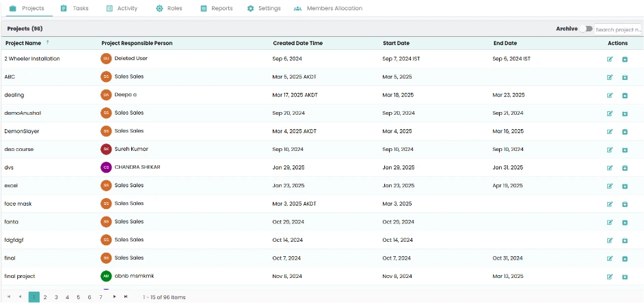Open the DemonSlayer project name
The image size is (644, 306).
22,131
